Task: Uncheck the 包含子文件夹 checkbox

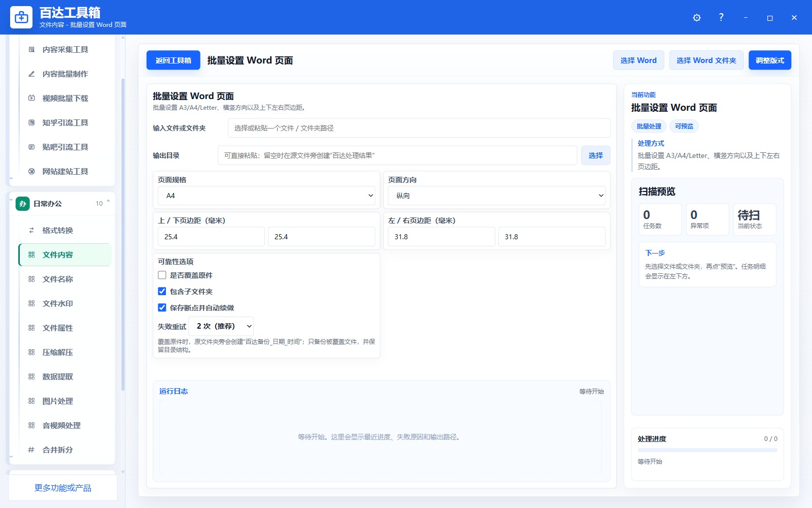Action: pos(162,292)
